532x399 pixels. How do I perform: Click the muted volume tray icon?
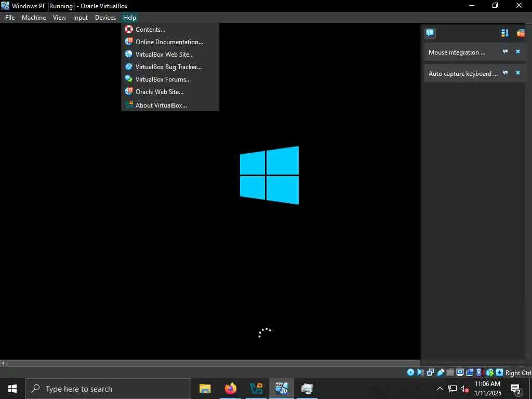(x=465, y=389)
